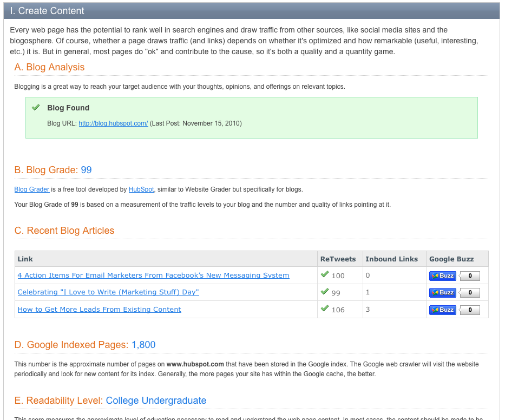The width and height of the screenshot is (505, 420).
Task: Click 'College Undergraduate' readability level value
Action: pos(156,401)
